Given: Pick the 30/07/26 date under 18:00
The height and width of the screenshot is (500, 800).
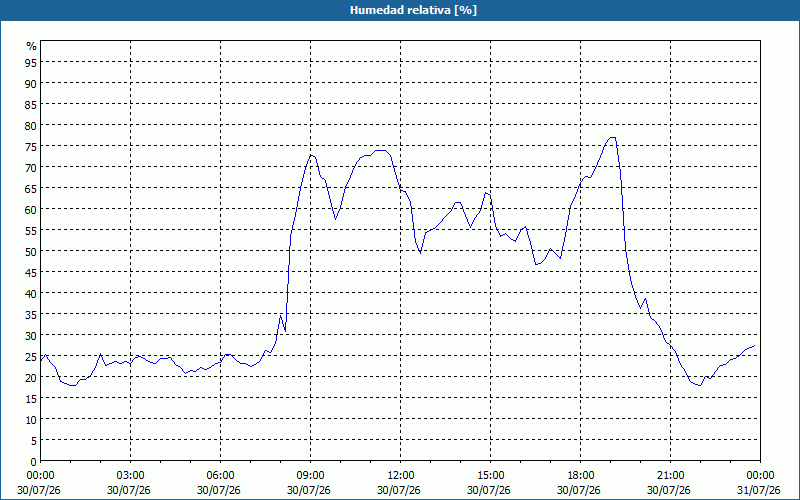Looking at the screenshot, I should [x=579, y=490].
